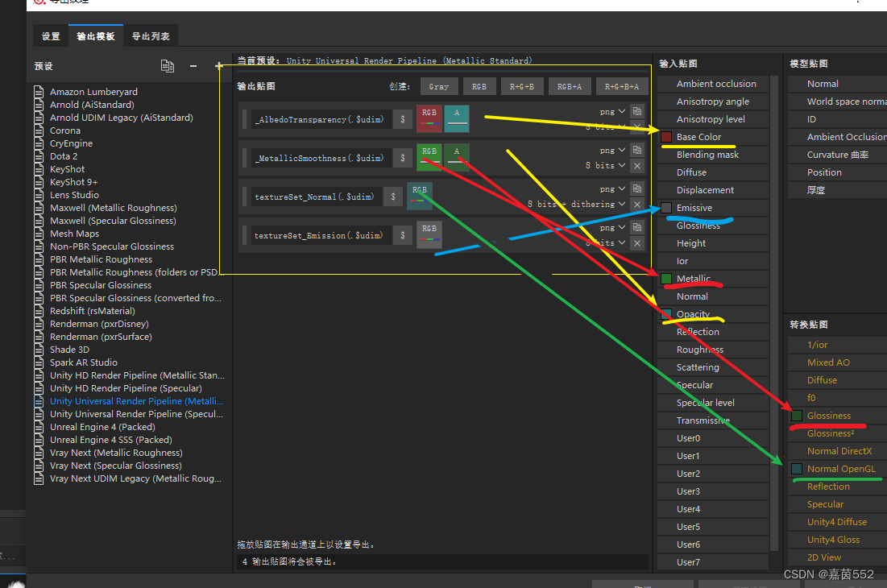The image size is (887, 588).
Task: Click the $ pattern button on _AlbedoTransparency
Action: click(403, 118)
